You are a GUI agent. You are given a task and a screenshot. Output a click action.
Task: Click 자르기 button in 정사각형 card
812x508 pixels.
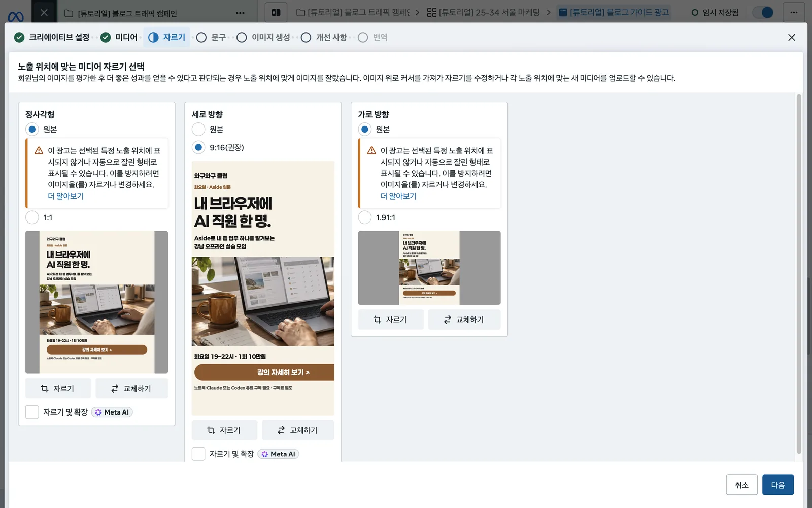(x=58, y=388)
